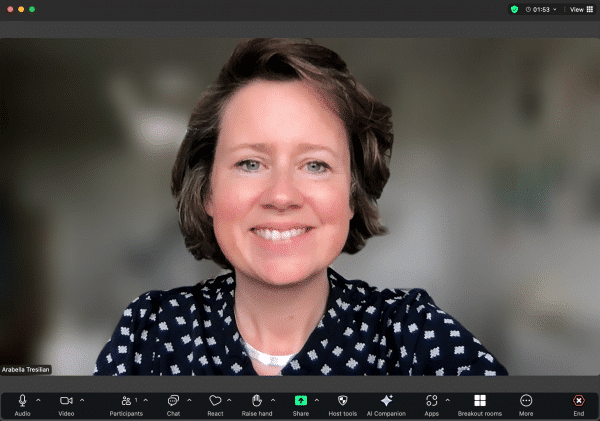Start sharing with the green Share button
This screenshot has height=421, width=600.
(301, 401)
